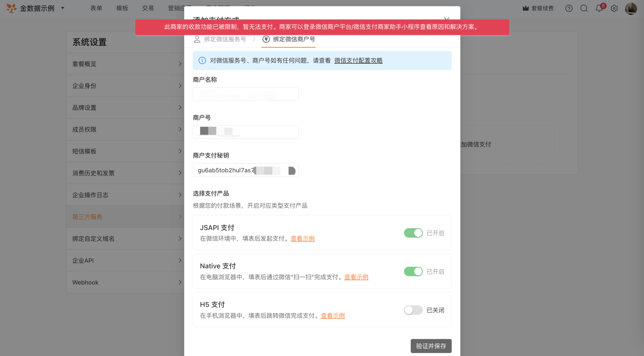Click the 套餐续费 link text

point(543,8)
